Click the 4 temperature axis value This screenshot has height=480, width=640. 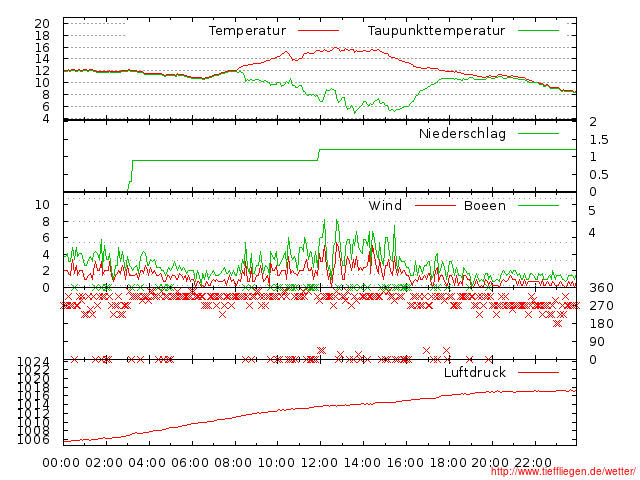tap(46, 118)
